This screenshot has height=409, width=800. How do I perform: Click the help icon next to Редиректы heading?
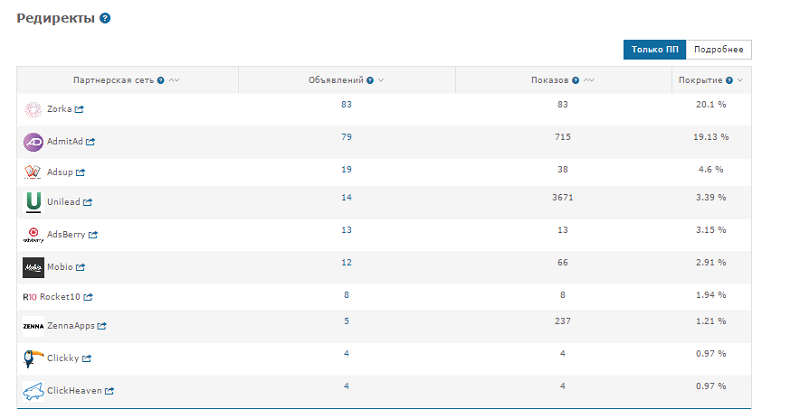[105, 18]
